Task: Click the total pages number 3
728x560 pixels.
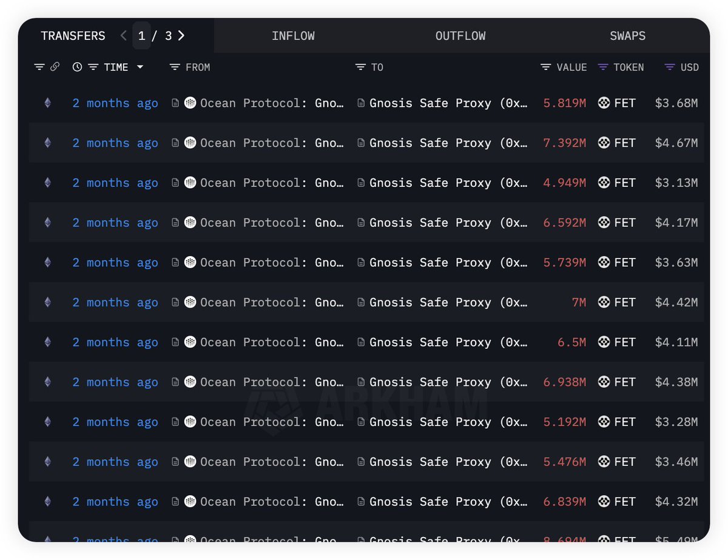Action: point(168,36)
